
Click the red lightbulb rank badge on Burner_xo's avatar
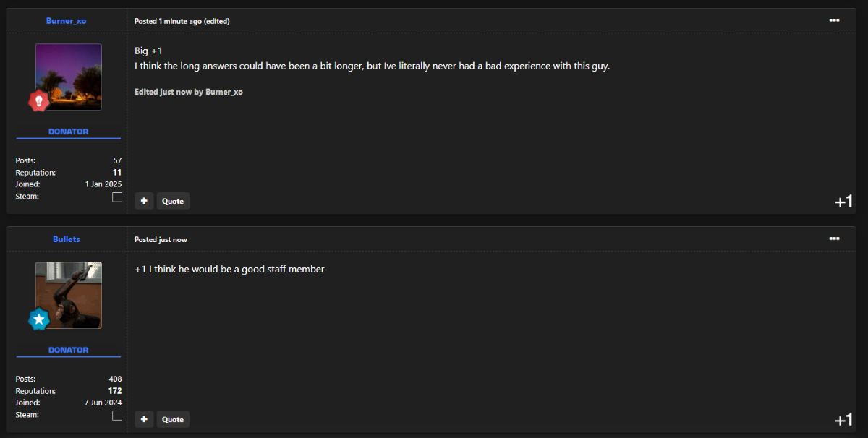[x=39, y=100]
